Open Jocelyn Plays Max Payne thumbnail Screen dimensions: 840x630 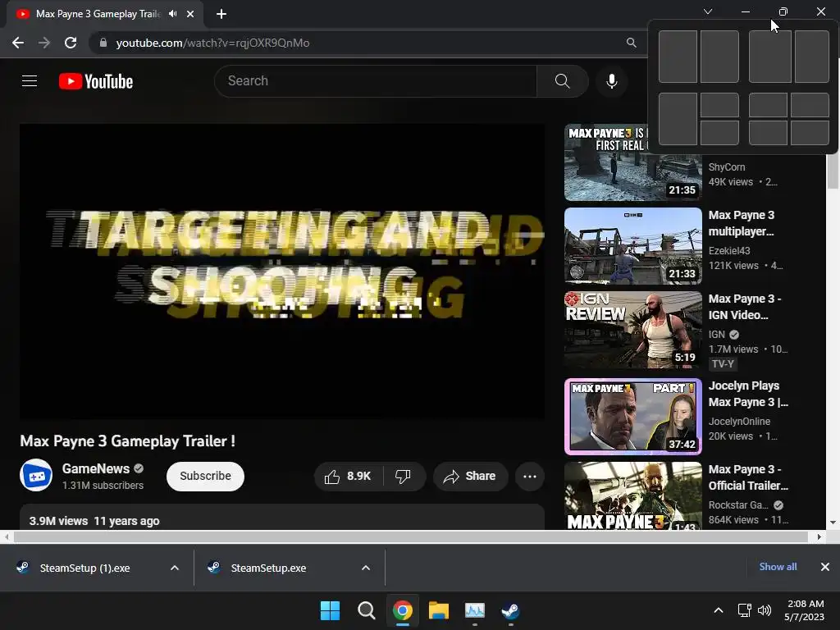[632, 417]
